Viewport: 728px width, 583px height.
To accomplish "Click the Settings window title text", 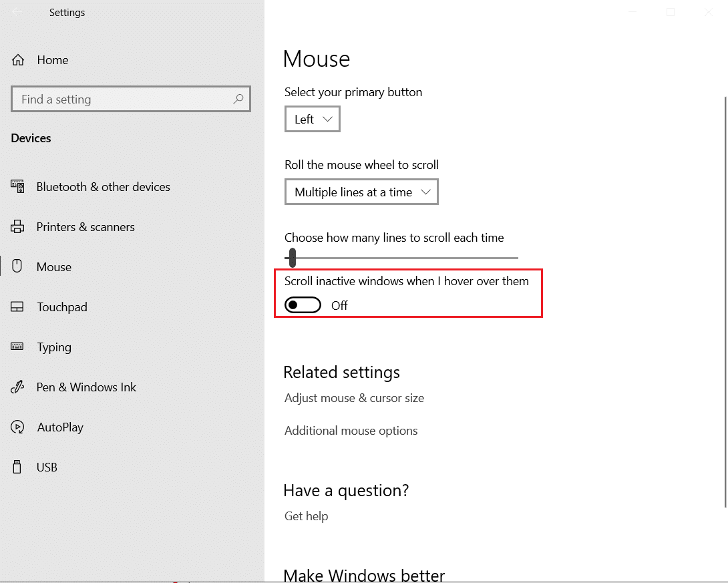I will coord(67,13).
